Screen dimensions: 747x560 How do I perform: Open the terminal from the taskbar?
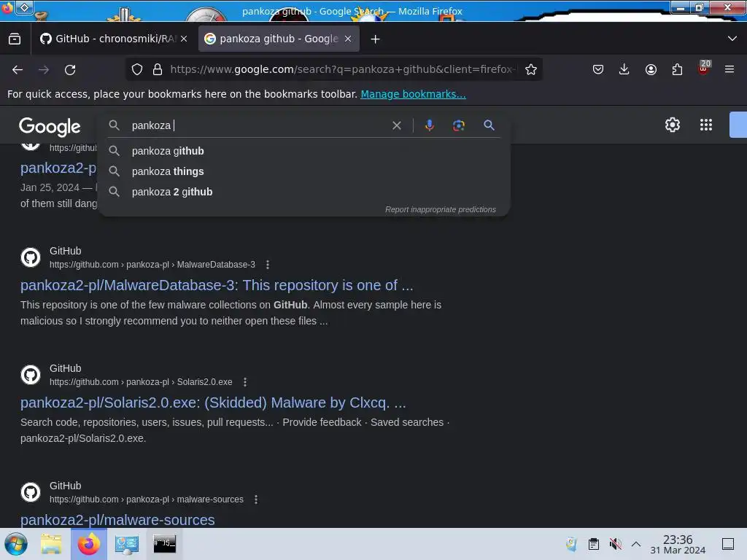pyautogui.click(x=164, y=544)
